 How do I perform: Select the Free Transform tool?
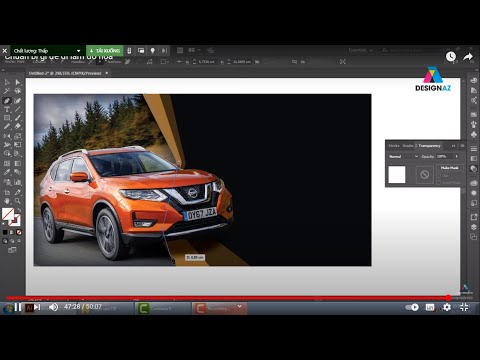tap(18, 145)
